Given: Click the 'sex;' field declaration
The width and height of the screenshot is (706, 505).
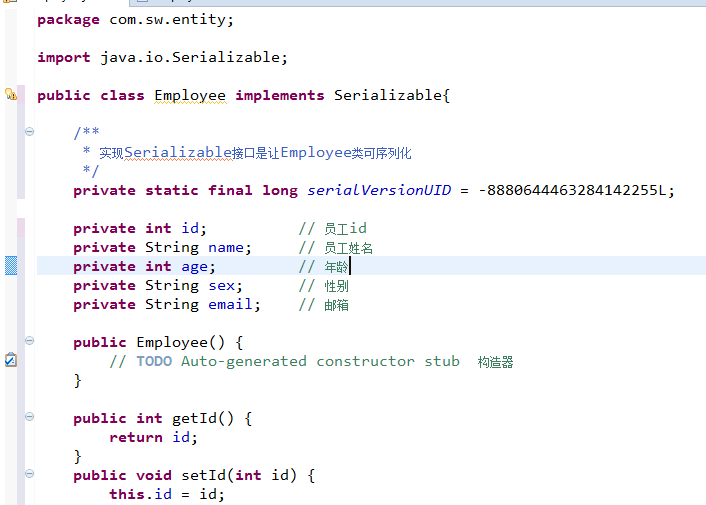Looking at the screenshot, I should [226, 286].
